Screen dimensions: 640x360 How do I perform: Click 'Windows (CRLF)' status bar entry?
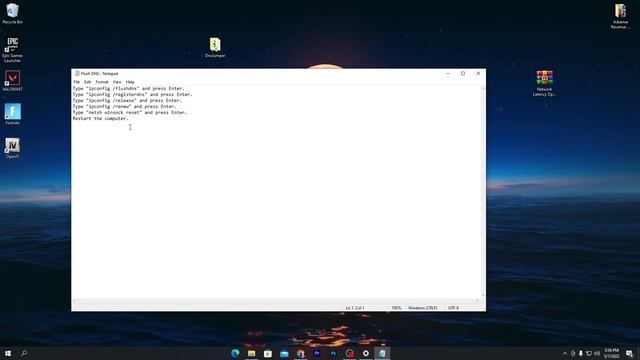[x=422, y=308]
